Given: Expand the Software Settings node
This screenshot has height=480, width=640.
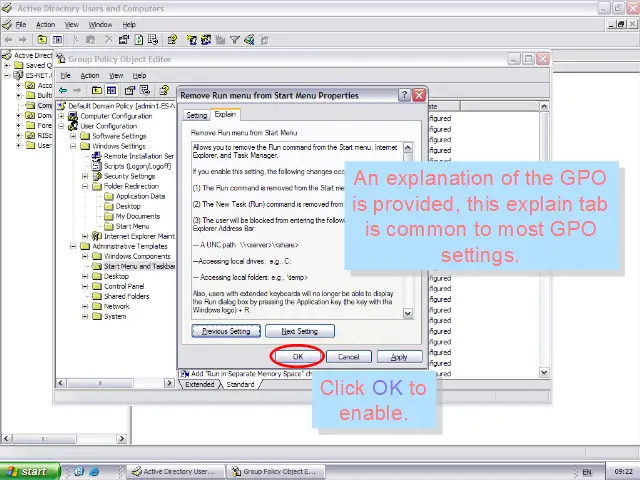Looking at the screenshot, I should (73, 136).
